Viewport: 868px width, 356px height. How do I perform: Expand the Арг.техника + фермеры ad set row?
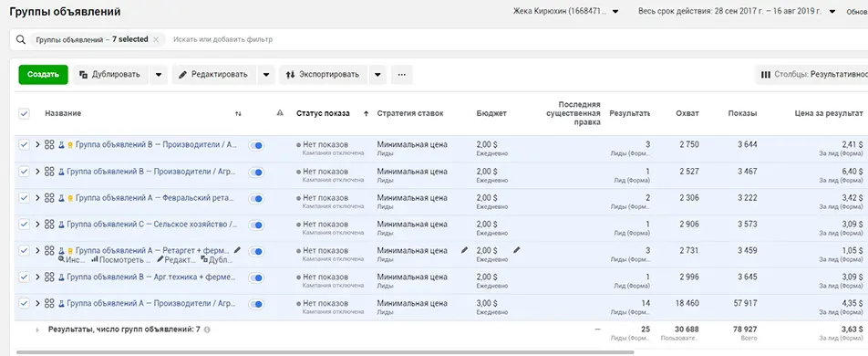pos(37,277)
